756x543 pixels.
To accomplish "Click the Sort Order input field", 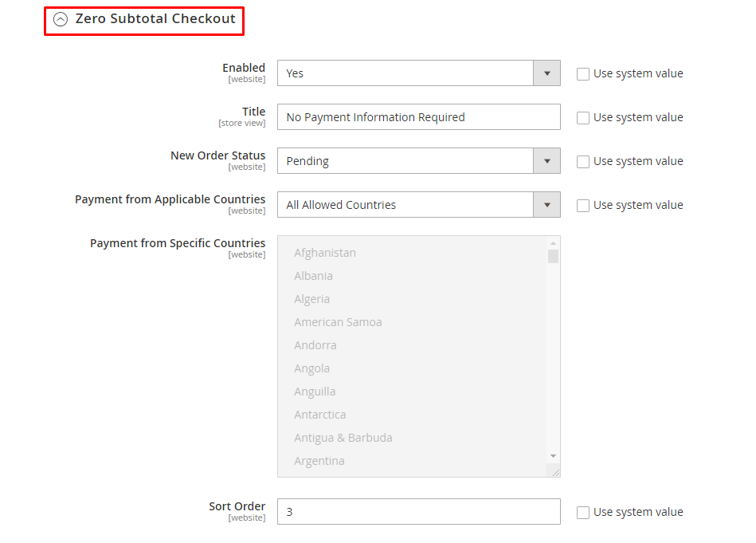I will (418, 512).
